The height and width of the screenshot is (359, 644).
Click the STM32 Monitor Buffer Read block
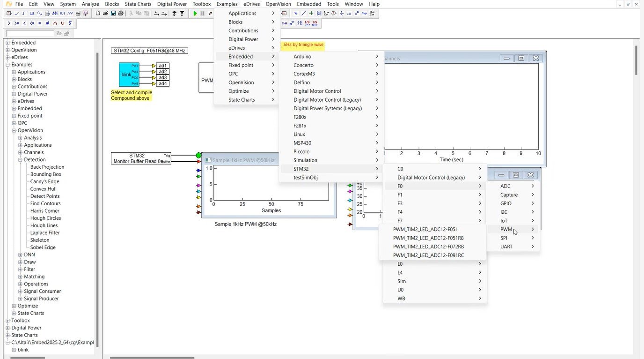pos(142,158)
